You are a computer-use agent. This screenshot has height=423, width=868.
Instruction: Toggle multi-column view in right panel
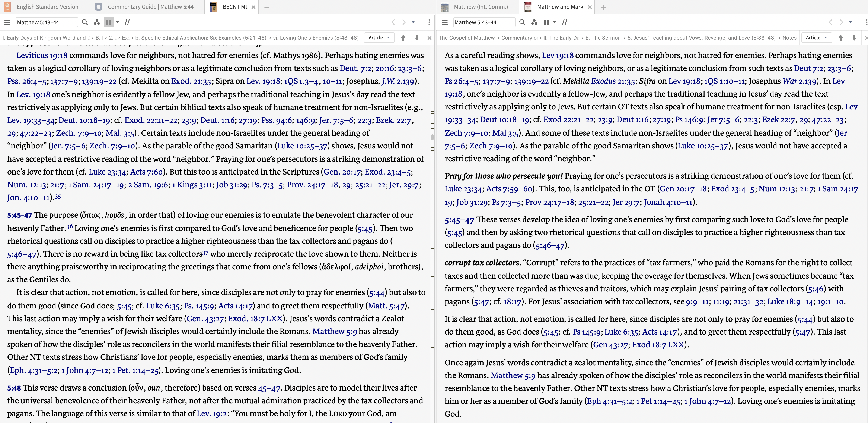[x=546, y=22]
